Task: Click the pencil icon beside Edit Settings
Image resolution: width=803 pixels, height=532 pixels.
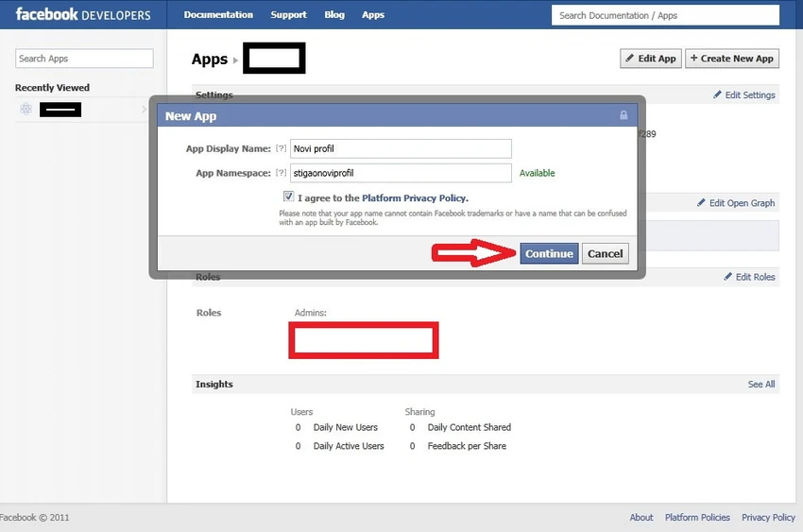Action: pyautogui.click(x=717, y=94)
